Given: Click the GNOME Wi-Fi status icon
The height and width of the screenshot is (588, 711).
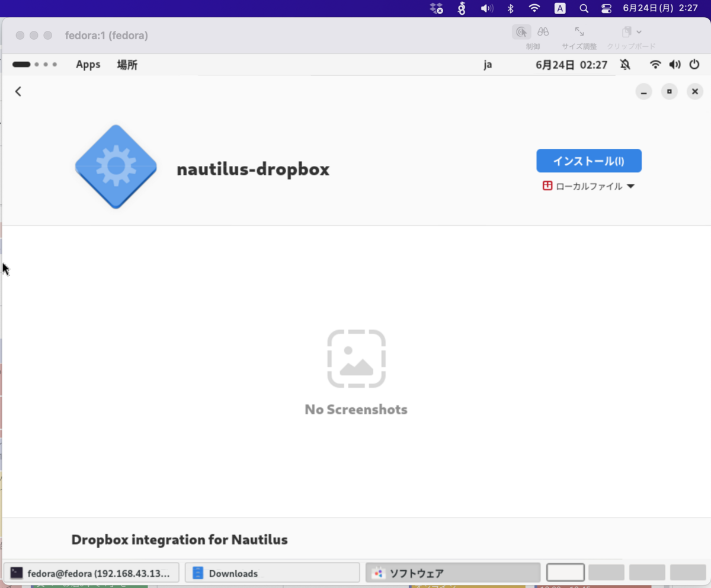Looking at the screenshot, I should pyautogui.click(x=655, y=65).
